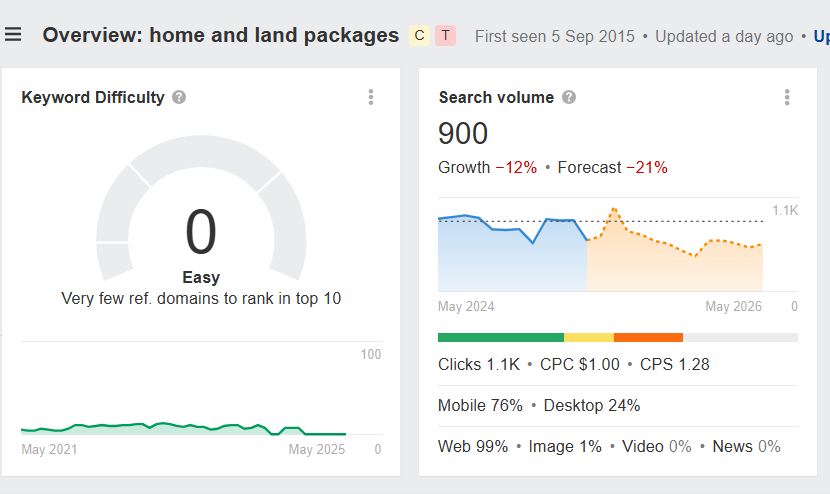Click the Forecast −21% value
Screen dimensions: 830x494
tap(646, 167)
